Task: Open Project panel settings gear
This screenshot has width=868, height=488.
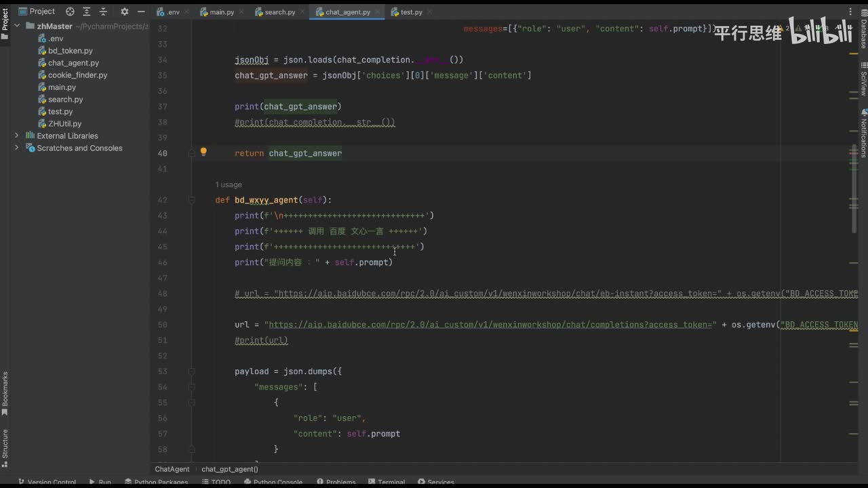Action: [124, 12]
